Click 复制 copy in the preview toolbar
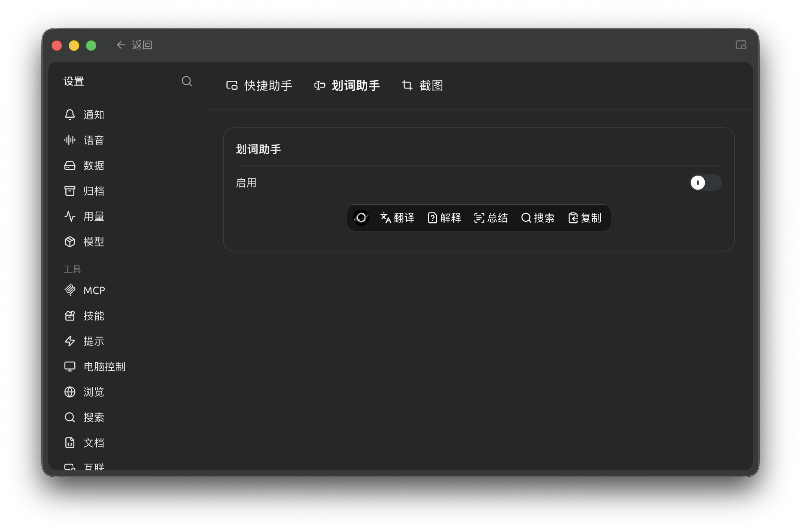This screenshot has width=801, height=532. click(x=585, y=218)
